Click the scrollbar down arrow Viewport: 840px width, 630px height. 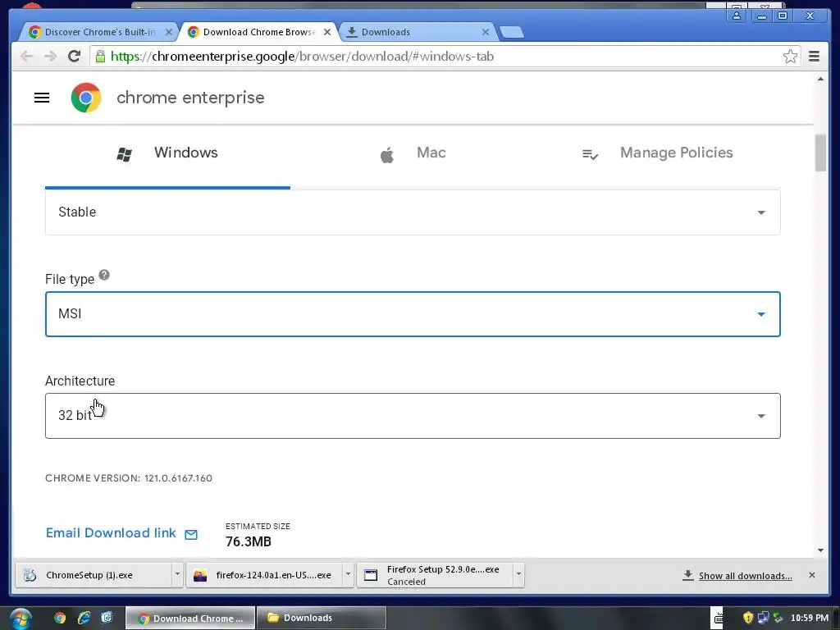click(x=820, y=550)
